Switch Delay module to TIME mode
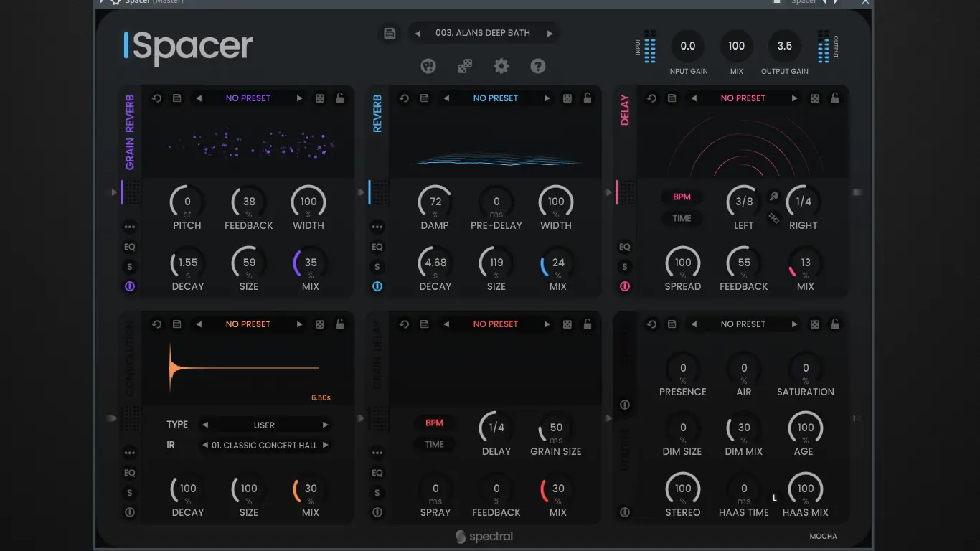The image size is (980, 551). (x=682, y=218)
